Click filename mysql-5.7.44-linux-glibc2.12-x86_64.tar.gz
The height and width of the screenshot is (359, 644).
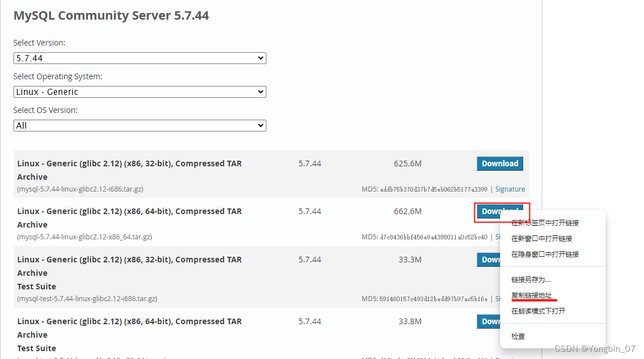tap(85, 237)
